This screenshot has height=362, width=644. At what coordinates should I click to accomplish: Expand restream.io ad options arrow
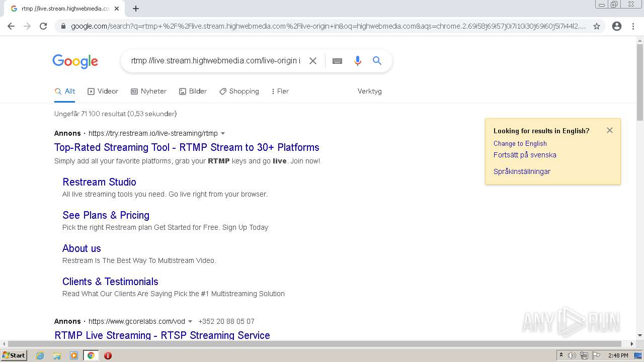click(223, 134)
